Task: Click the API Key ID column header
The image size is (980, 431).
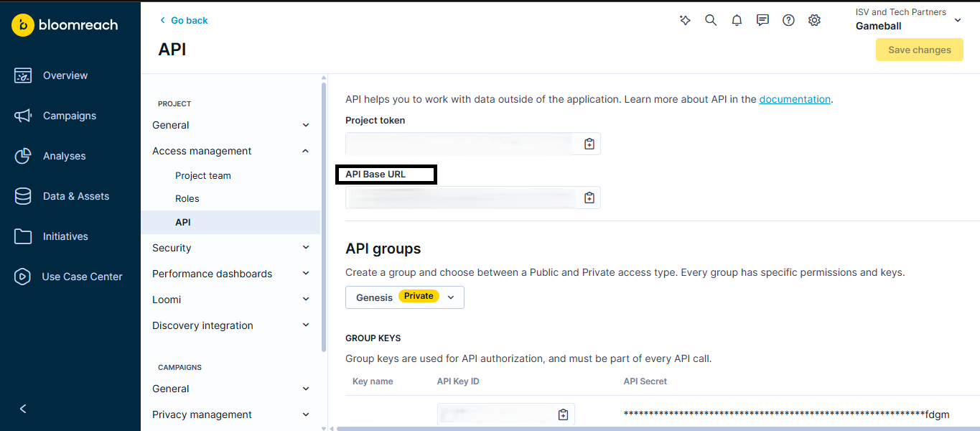Action: [458, 381]
